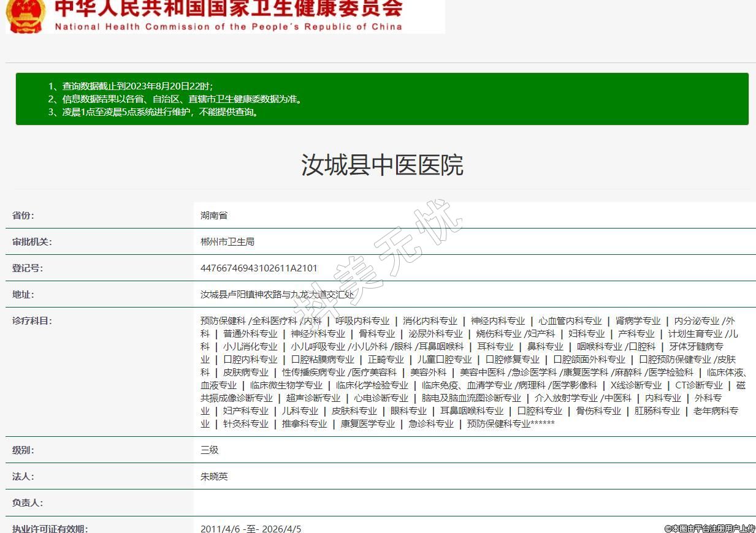The image size is (756, 533).
Task: Click the second notice line about 信息数据结果
Action: (x=175, y=99)
